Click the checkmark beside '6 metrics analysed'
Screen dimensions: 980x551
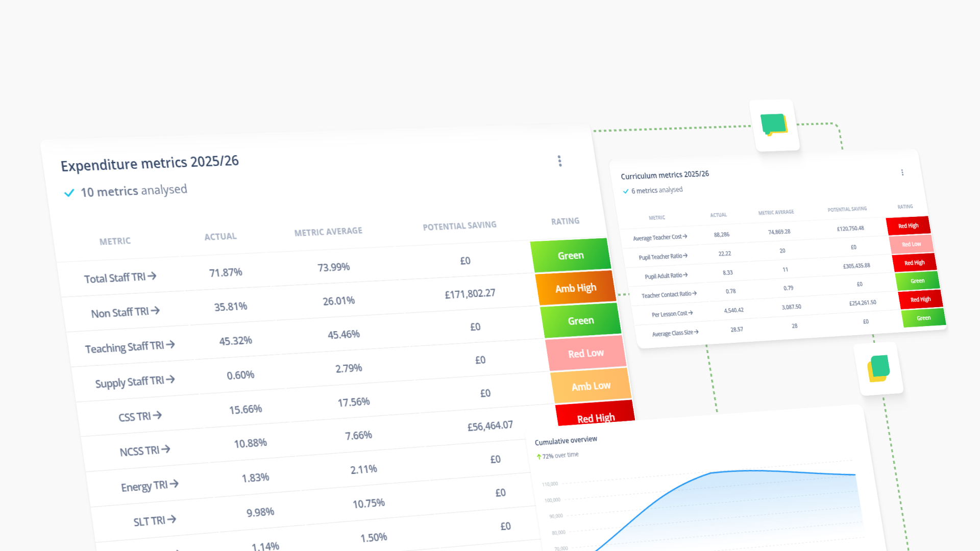pos(626,191)
